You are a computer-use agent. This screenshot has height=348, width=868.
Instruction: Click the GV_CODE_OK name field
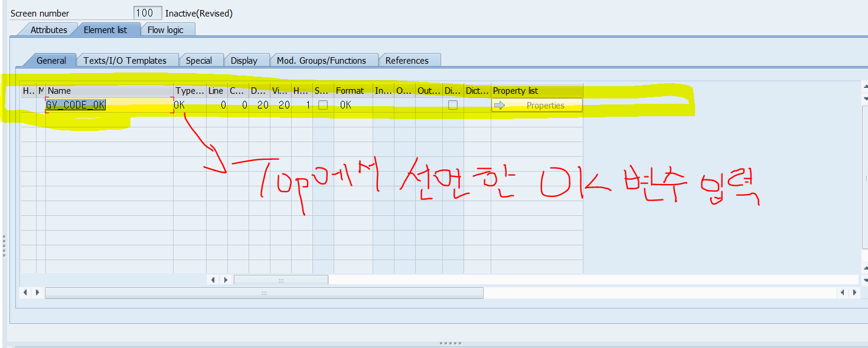point(109,105)
